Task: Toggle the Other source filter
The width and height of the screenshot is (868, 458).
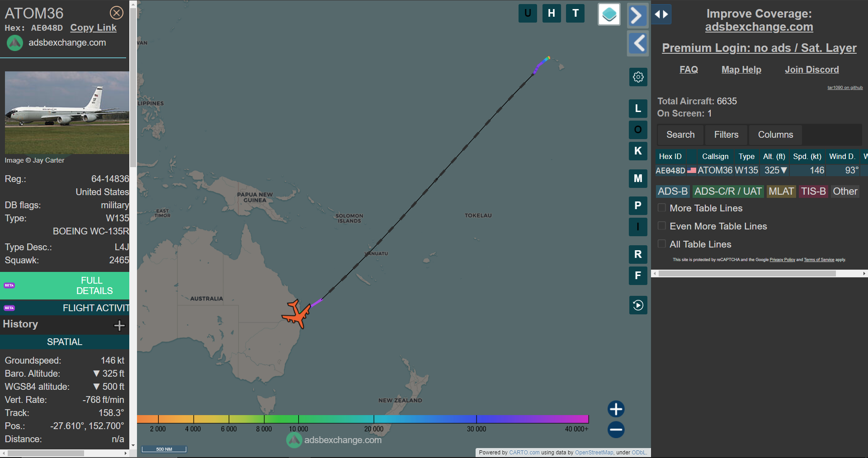Action: [845, 192]
